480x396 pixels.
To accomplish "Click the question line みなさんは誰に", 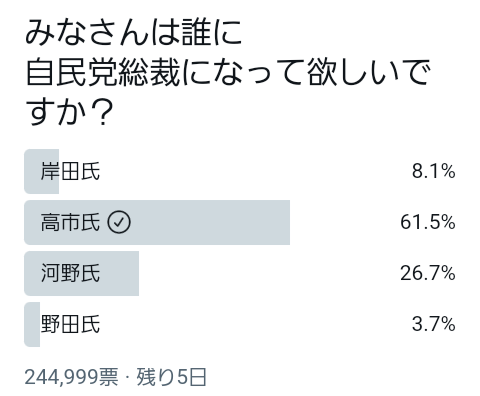I will pos(133,32).
